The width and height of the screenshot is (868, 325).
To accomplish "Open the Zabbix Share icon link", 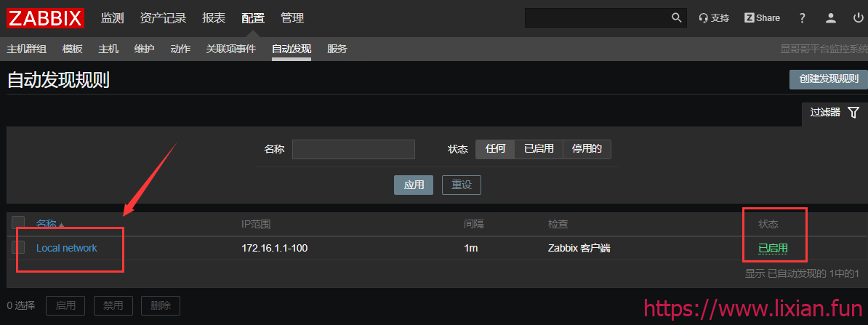I will (x=763, y=17).
